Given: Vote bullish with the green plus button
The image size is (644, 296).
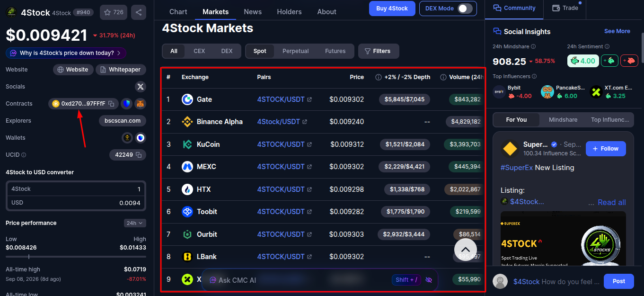Looking at the screenshot, I should 610,61.
